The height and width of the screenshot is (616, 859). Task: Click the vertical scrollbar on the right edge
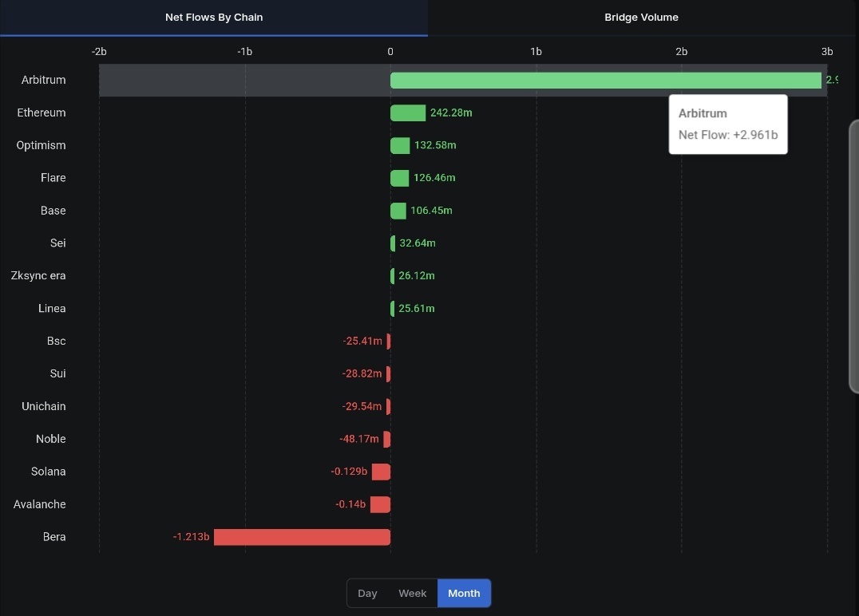coord(854,256)
